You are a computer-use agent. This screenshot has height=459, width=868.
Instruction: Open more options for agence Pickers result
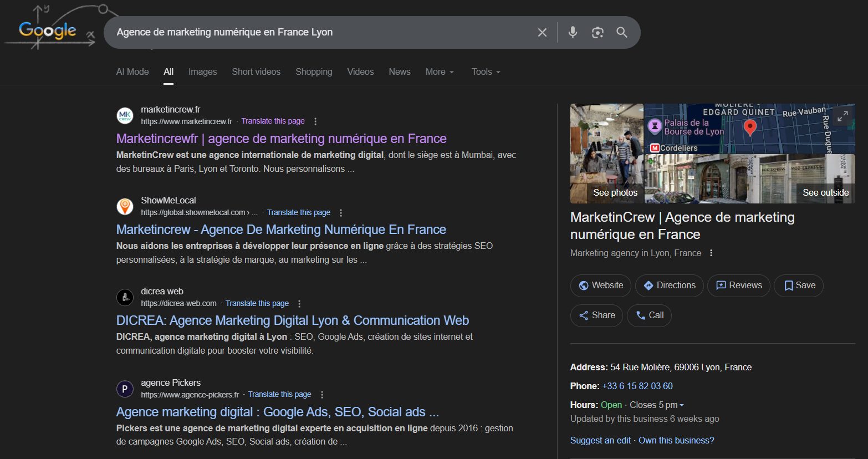[322, 395]
